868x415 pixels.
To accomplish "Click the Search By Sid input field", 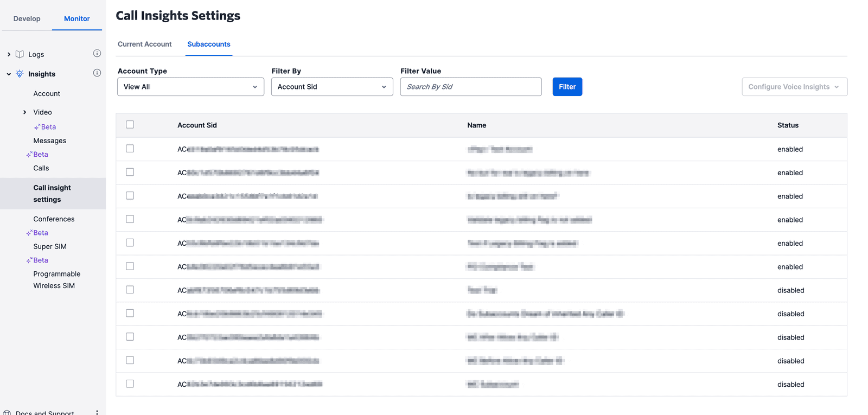I will (x=470, y=87).
